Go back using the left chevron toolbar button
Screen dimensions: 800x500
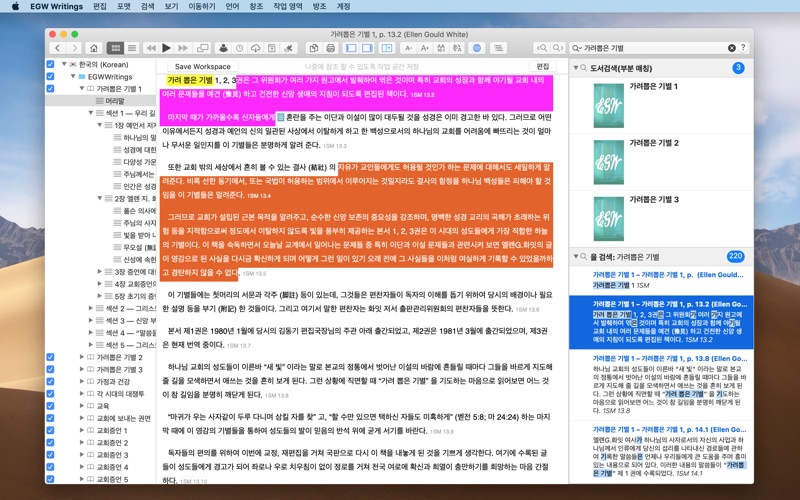(58, 48)
